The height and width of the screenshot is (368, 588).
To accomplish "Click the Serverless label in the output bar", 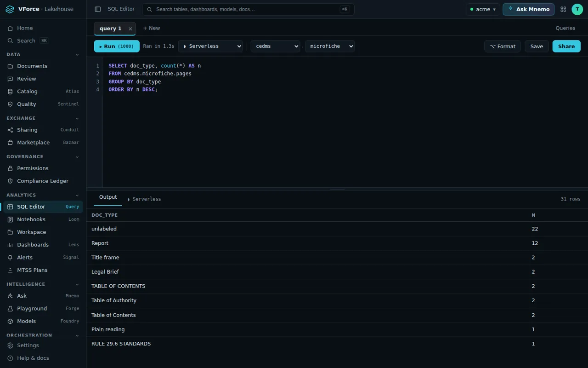I will pyautogui.click(x=144, y=199).
